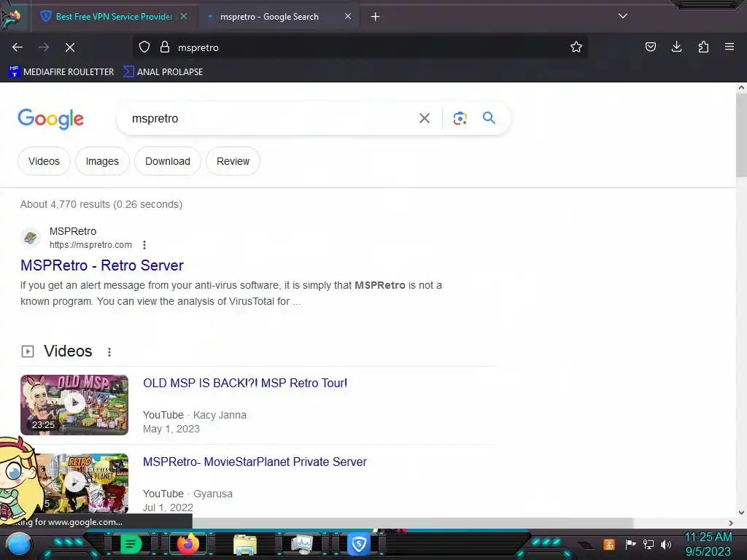Open the network tray icon

click(649, 544)
